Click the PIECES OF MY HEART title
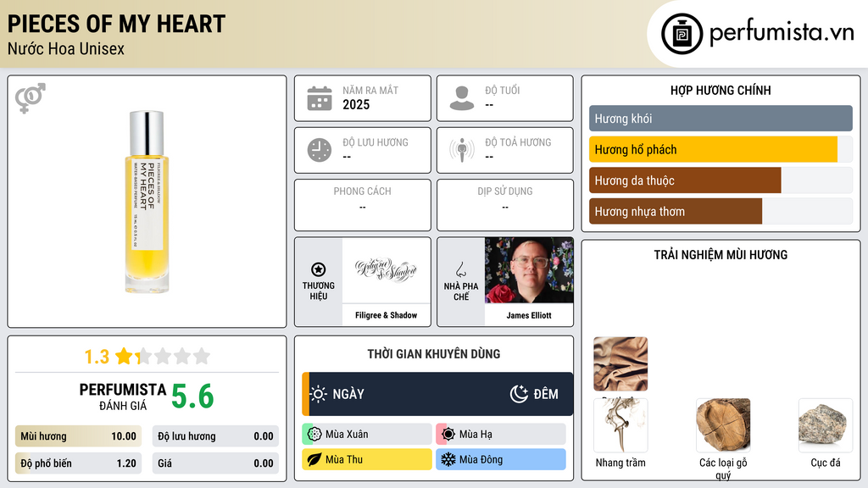 pos(116,24)
